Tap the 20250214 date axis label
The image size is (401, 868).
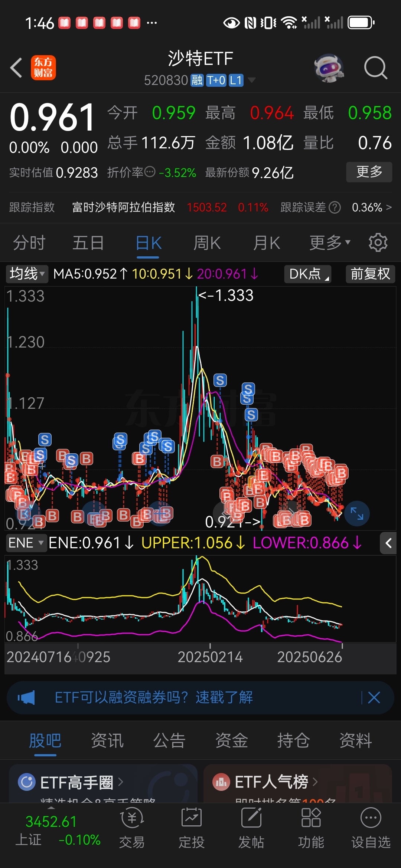pos(210,657)
